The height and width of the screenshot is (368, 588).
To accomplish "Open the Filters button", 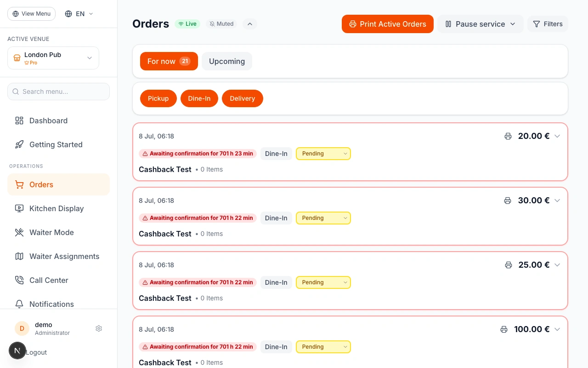I will (548, 24).
